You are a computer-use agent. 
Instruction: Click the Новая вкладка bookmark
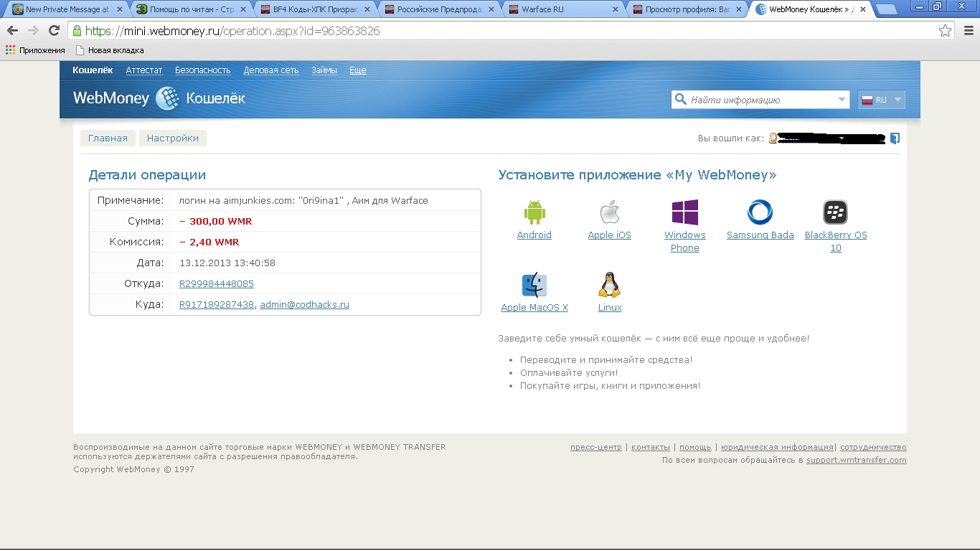point(110,50)
